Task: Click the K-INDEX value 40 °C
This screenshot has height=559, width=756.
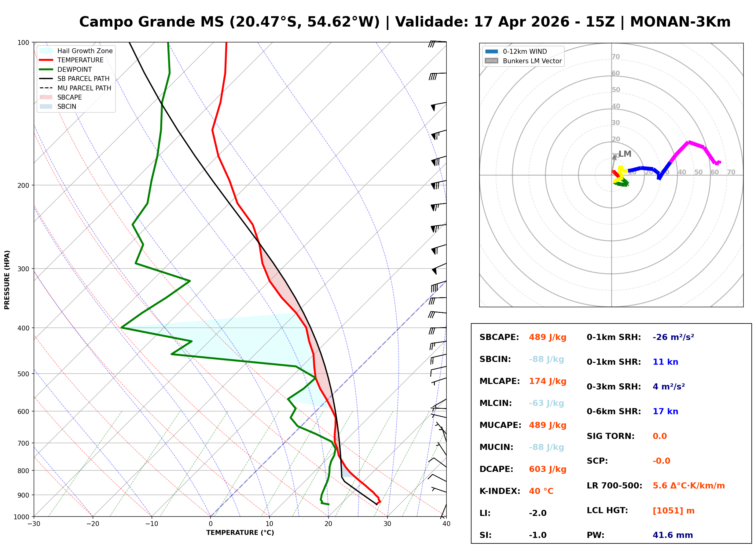Action: click(x=541, y=491)
